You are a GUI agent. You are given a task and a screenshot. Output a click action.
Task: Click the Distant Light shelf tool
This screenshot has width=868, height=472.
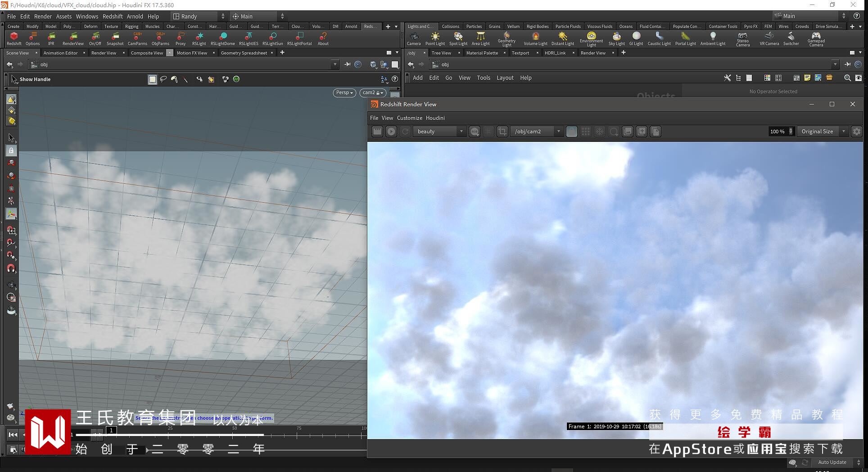(563, 39)
